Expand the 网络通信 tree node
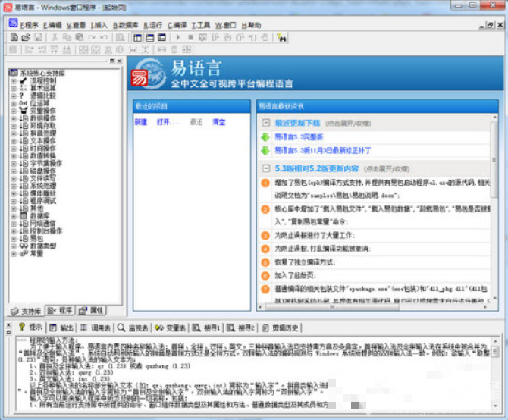The image size is (508, 420). pyautogui.click(x=14, y=224)
